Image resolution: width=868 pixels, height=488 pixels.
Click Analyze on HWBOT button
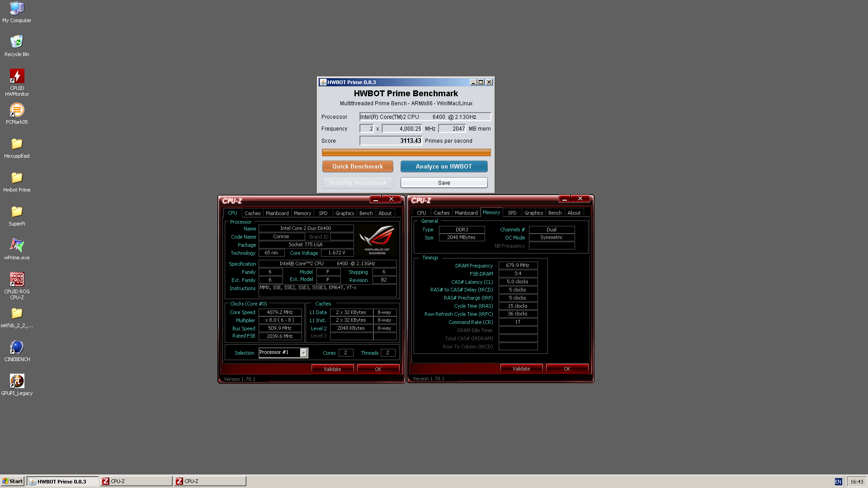point(444,166)
